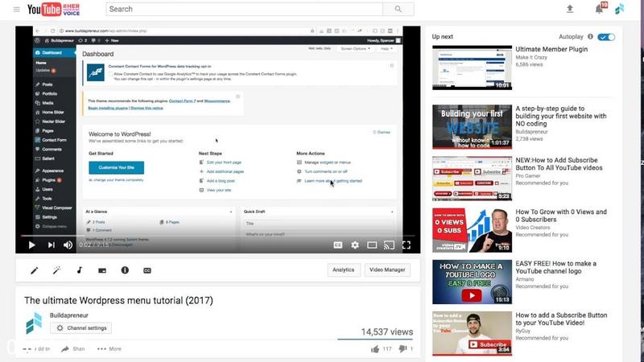This screenshot has width=644, height=362.
Task: Click the Pro Gamer channel name
Action: pyautogui.click(x=528, y=175)
